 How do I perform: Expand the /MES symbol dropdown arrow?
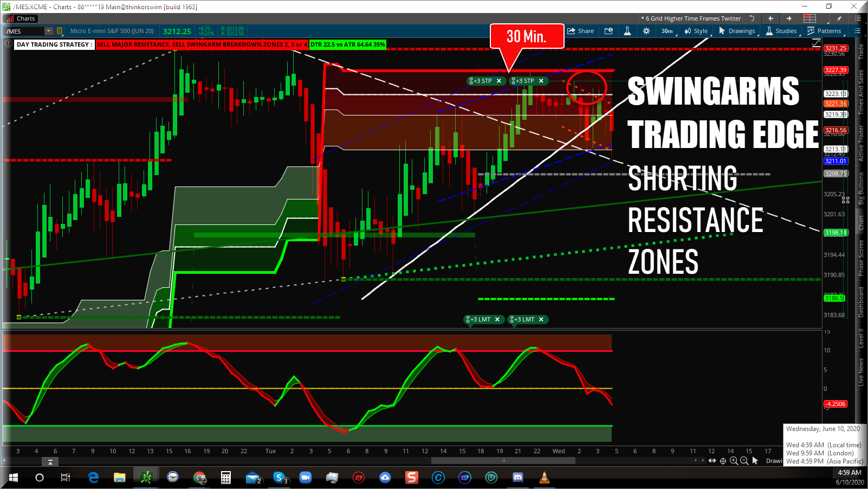pyautogui.click(x=49, y=31)
